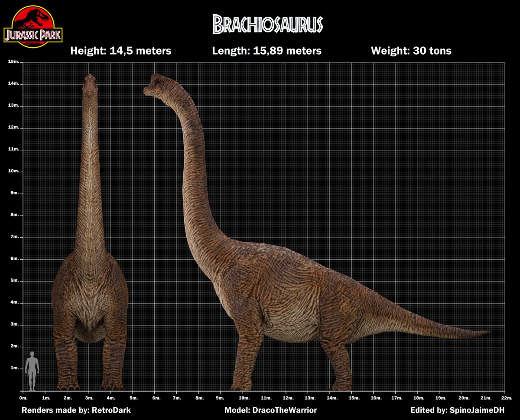
Task: Click the human silhouette scale figure
Action: pos(32,371)
